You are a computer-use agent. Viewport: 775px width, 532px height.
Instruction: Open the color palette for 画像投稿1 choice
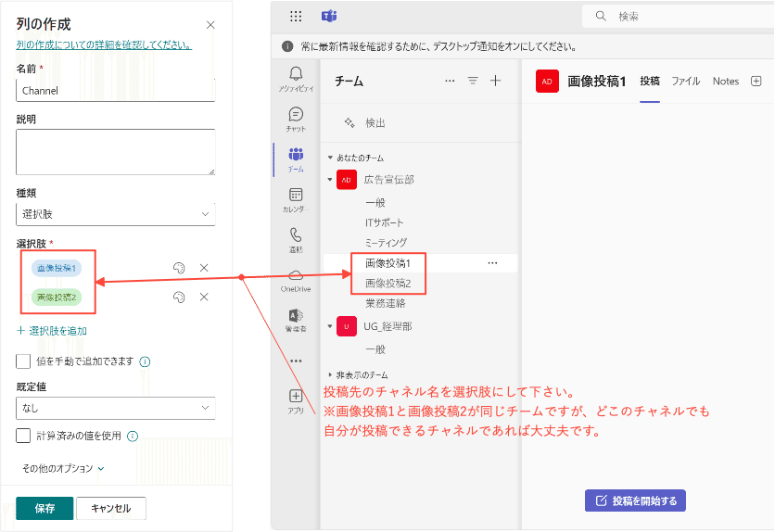pyautogui.click(x=179, y=268)
